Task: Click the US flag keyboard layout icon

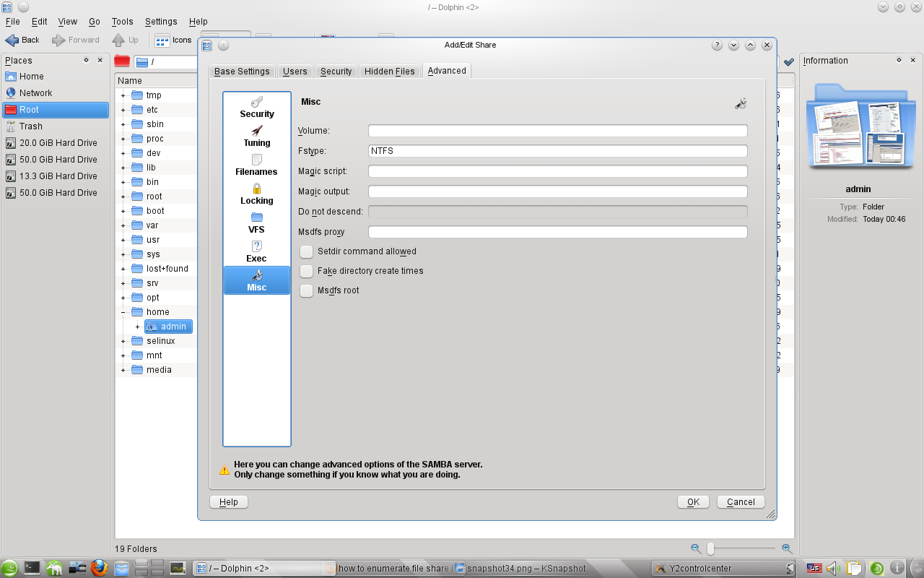Action: click(x=814, y=568)
